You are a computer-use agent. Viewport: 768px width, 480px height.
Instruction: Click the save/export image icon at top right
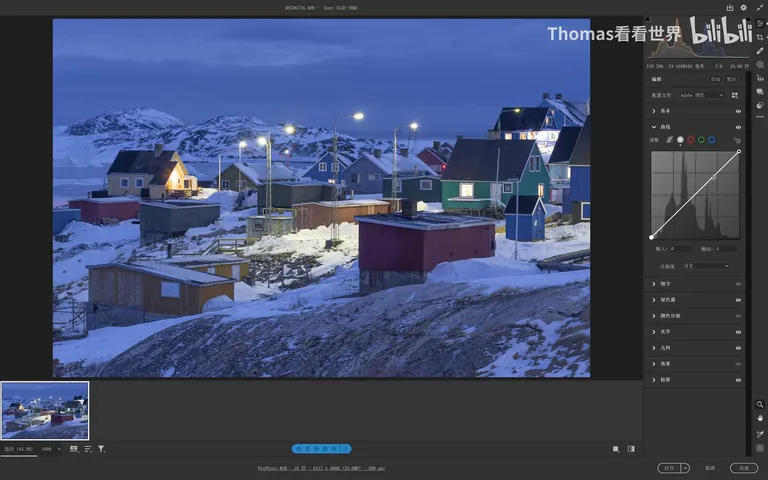coord(730,7)
